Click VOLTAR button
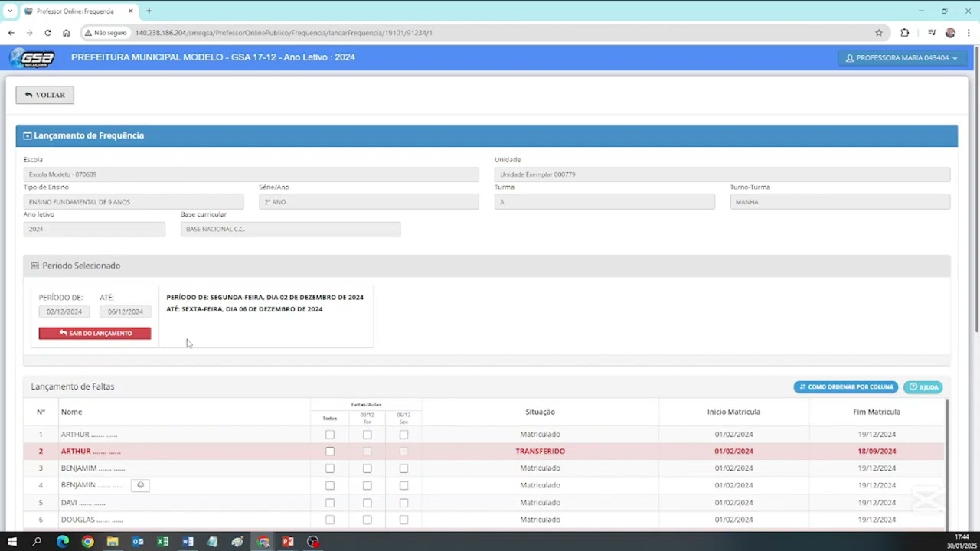980x551 pixels. click(x=44, y=95)
